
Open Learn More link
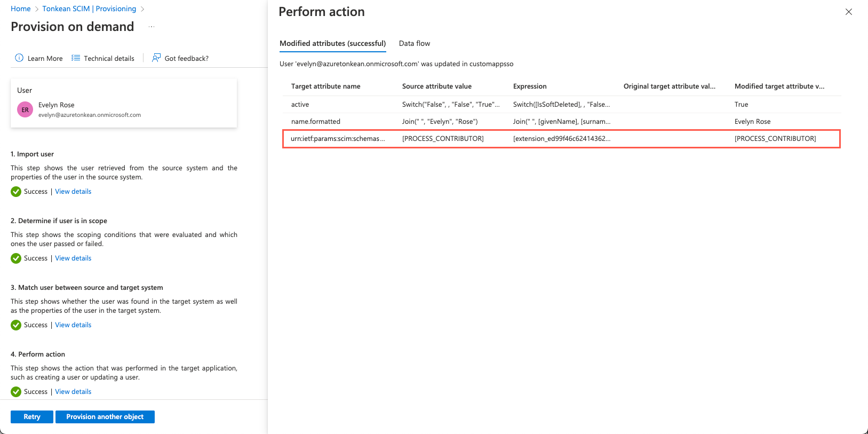tap(45, 58)
